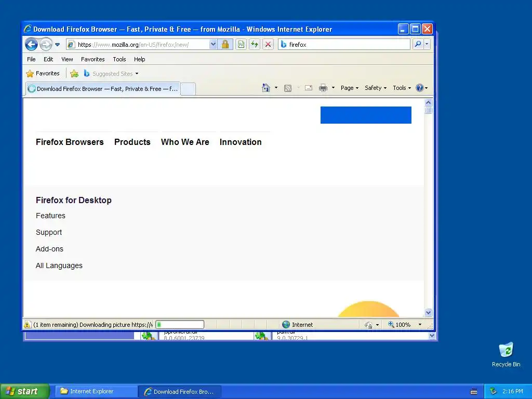532x399 pixels.
Task: Click the Refresh icon
Action: tap(255, 45)
